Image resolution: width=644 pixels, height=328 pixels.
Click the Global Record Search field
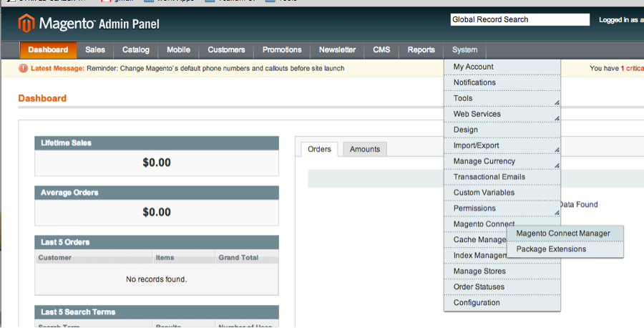pos(519,20)
